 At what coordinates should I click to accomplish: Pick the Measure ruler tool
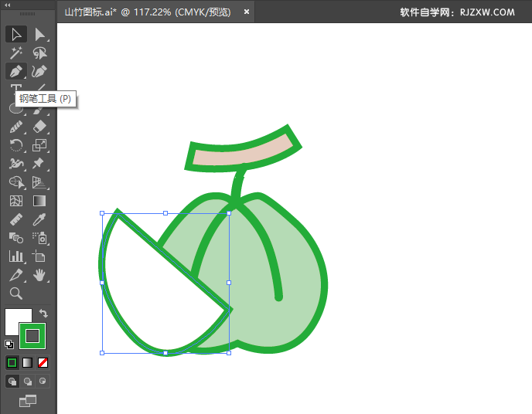tap(16, 219)
